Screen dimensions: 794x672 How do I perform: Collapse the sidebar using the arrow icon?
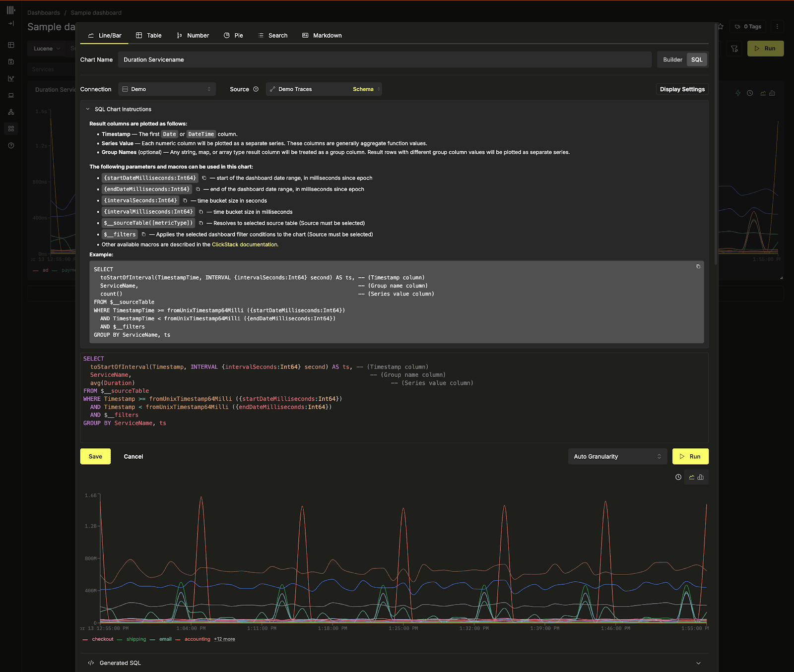11,23
